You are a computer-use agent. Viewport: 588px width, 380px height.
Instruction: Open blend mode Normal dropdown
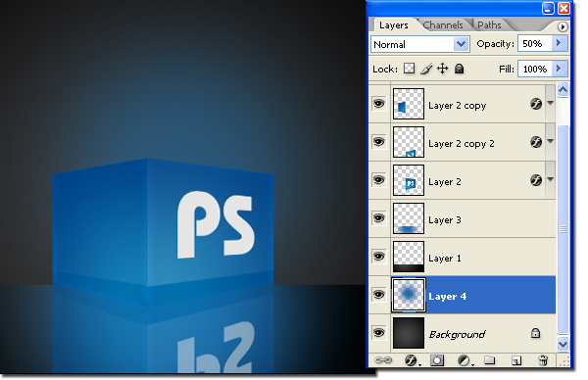(x=420, y=44)
